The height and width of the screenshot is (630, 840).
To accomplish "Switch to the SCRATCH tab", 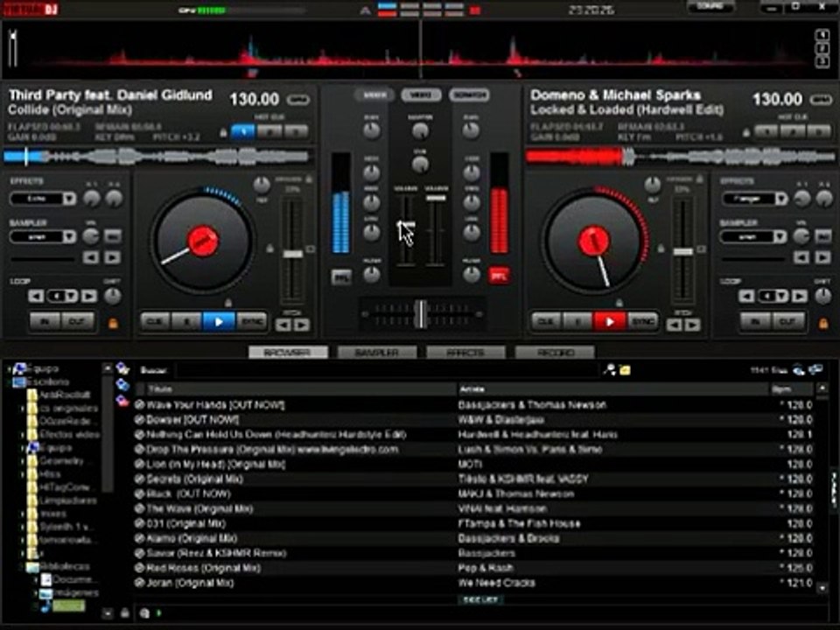I will click(x=469, y=95).
